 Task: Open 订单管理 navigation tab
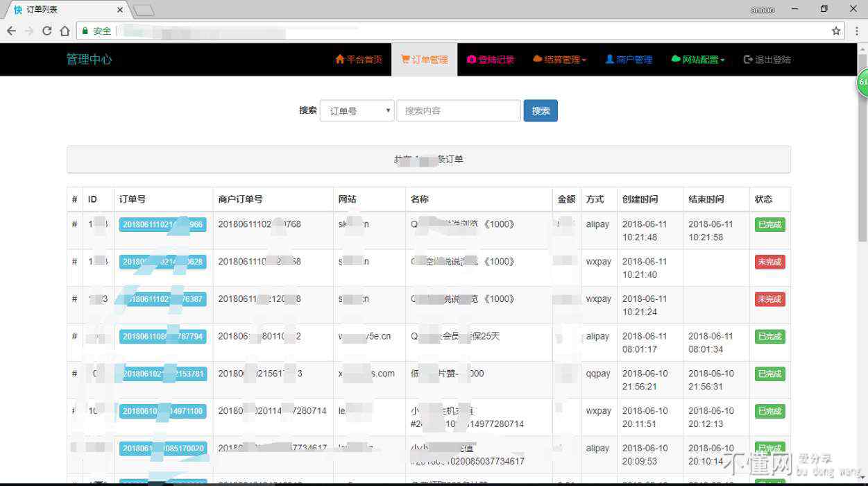425,60
